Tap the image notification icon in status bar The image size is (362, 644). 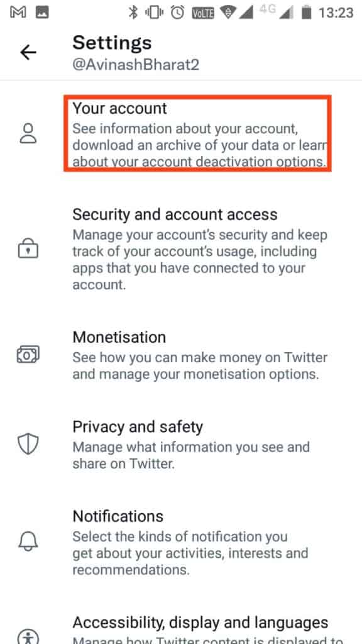coord(42,13)
